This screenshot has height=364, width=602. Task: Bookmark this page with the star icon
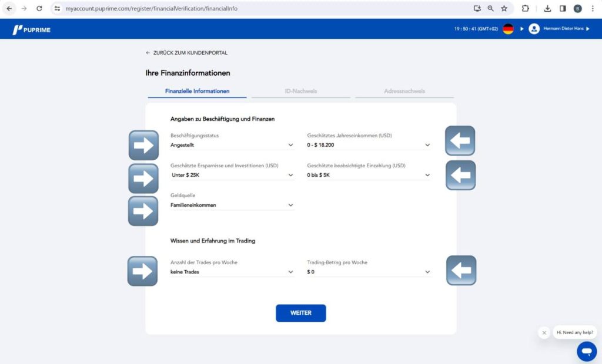pos(504,9)
